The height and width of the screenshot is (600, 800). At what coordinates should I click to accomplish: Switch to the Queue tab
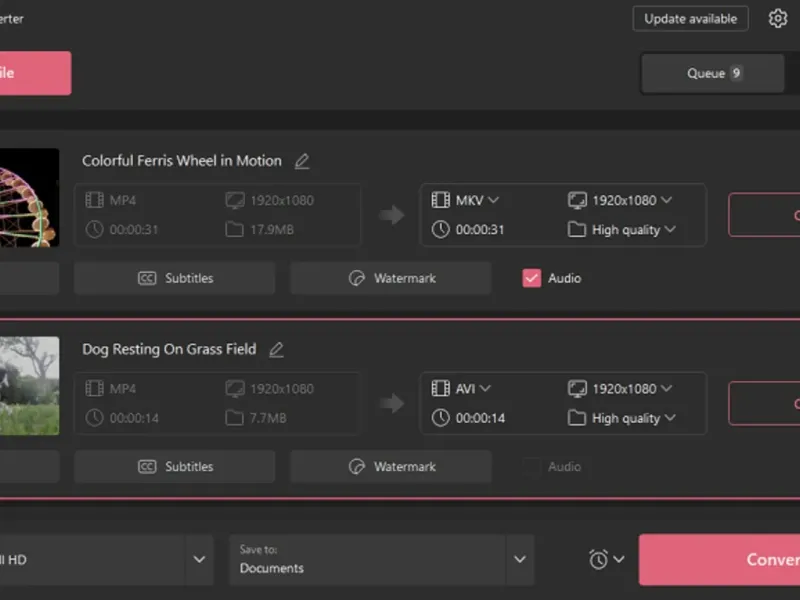click(x=713, y=73)
